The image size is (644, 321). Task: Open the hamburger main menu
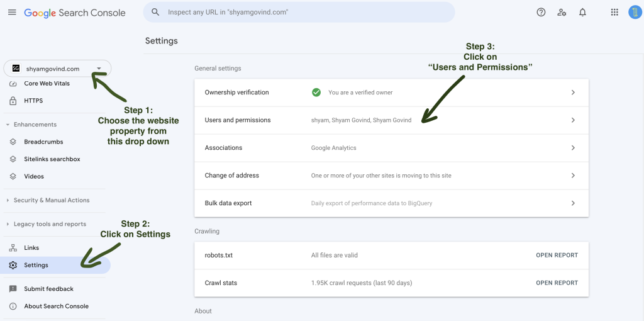(x=13, y=13)
